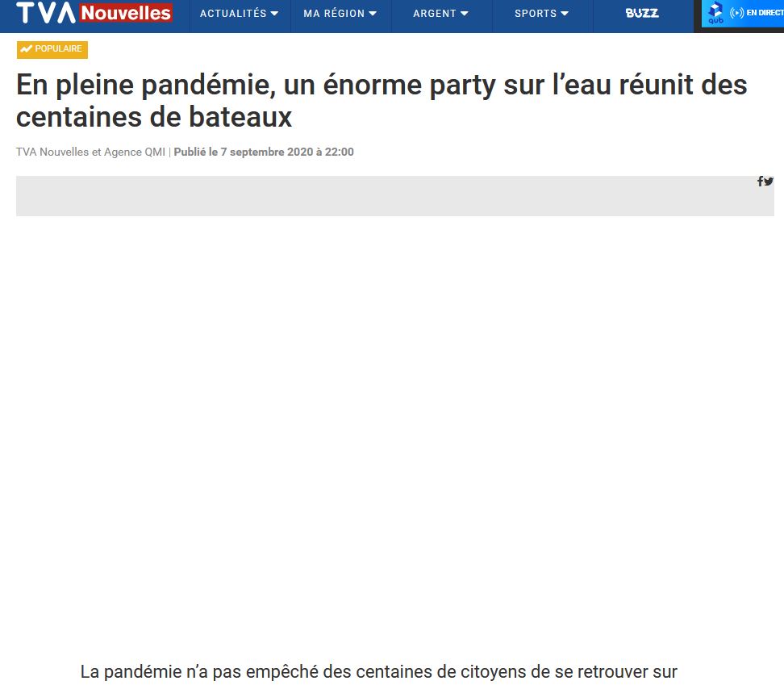The width and height of the screenshot is (784, 685).
Task: Expand the Ma Région dropdown arrow
Action: pyautogui.click(x=371, y=14)
